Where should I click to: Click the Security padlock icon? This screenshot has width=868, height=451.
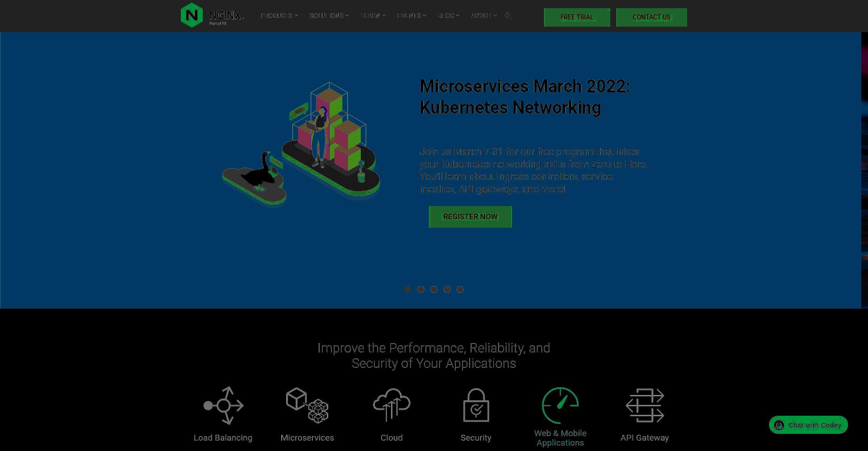coord(476,405)
